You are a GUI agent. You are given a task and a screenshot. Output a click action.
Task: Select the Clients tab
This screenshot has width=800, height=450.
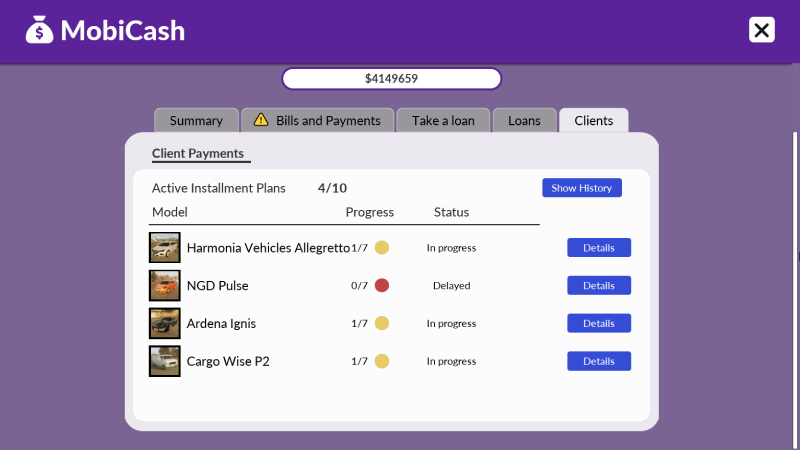593,120
